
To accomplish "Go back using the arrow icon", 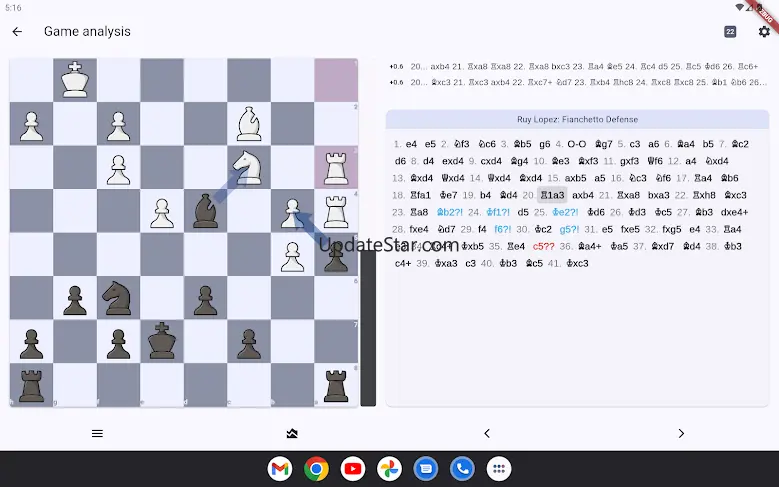I will [x=17, y=31].
